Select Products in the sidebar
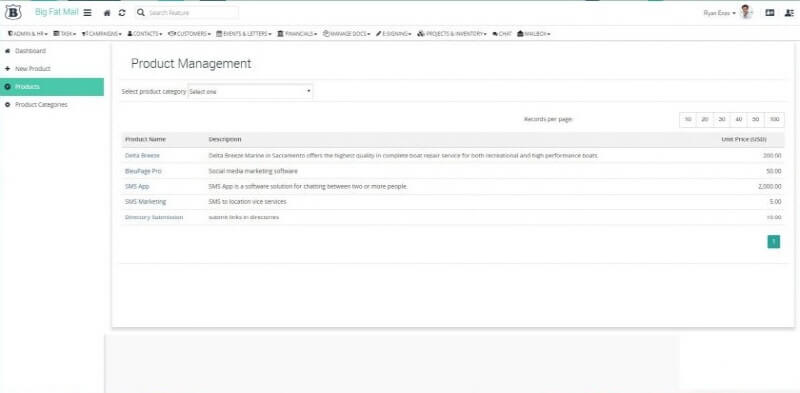 pos(52,87)
